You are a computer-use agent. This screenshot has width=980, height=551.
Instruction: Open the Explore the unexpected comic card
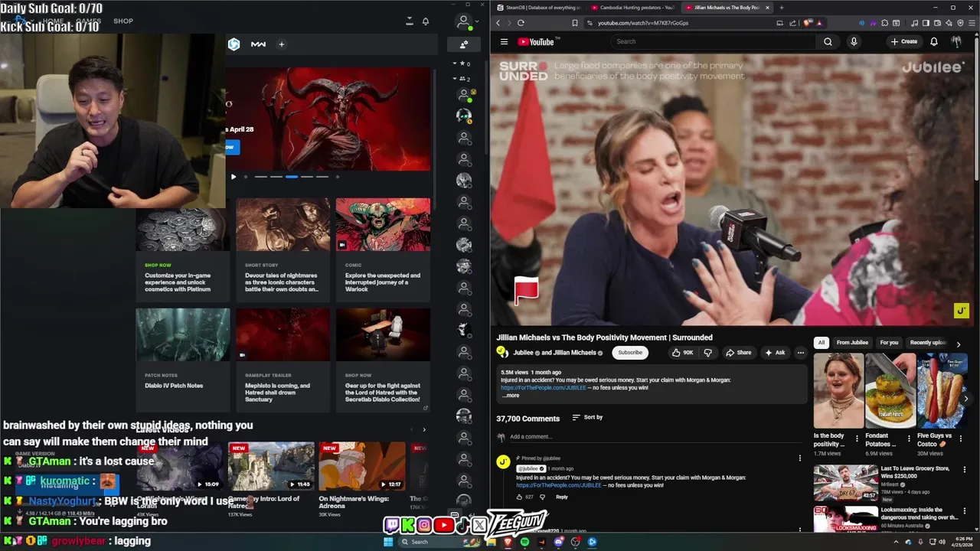[383, 249]
